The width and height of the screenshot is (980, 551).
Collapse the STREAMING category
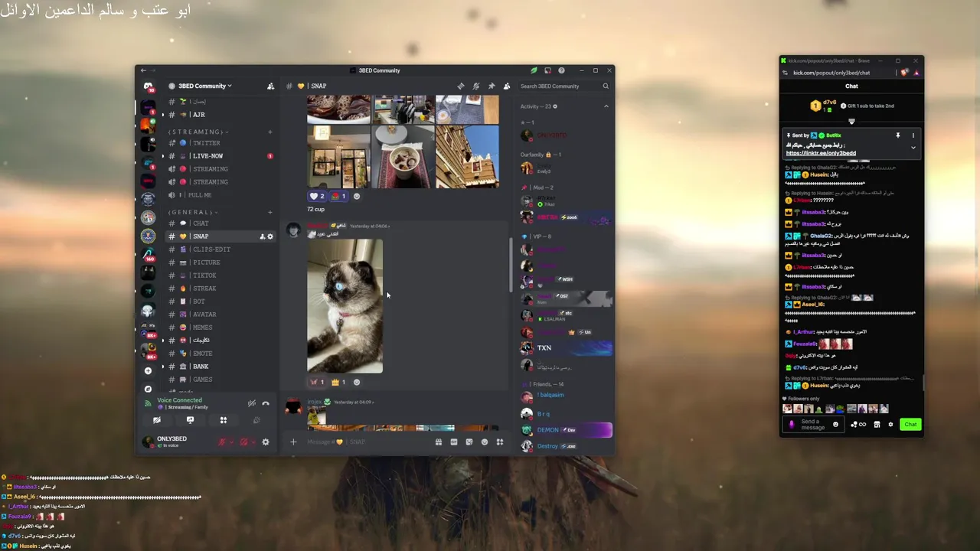198,132
